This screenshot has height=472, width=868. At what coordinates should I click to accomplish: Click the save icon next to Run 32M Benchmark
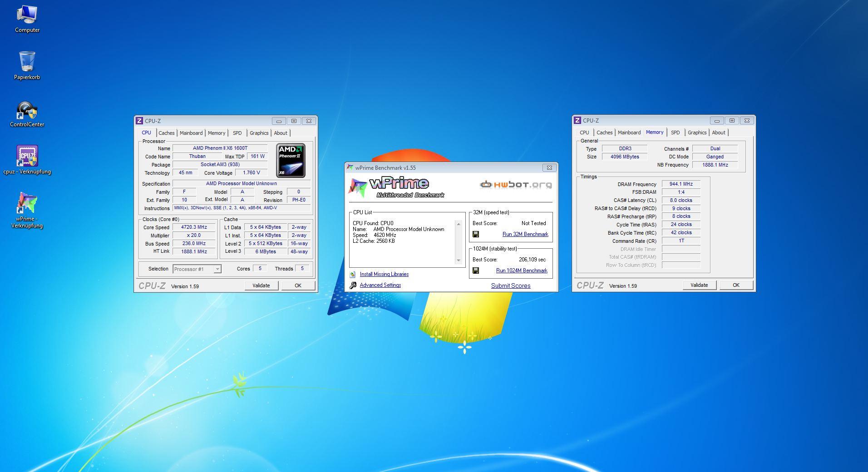476,234
